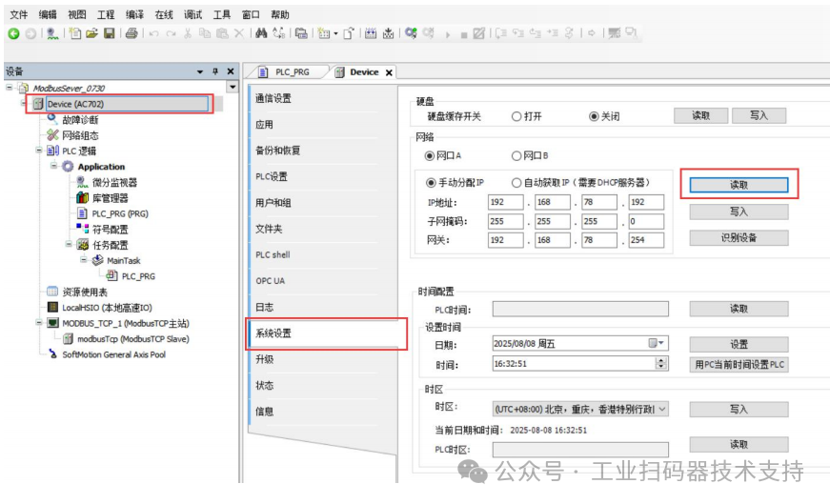Collapse the MainTask tree node
This screenshot has width=830, height=504.
84,260
